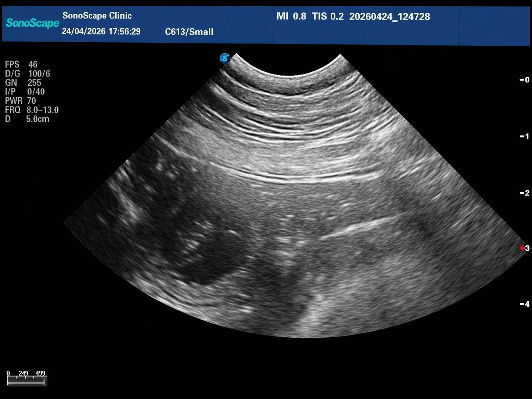
Task: Click the cine loop frame position handle
Action: point(44,381)
